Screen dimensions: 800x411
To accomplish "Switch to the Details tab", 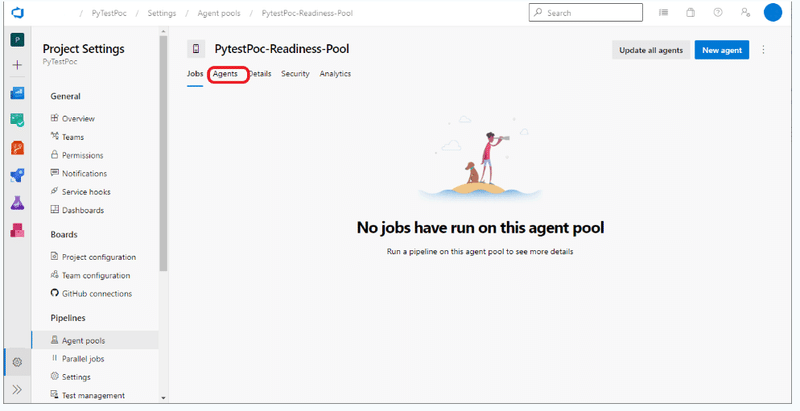I will pos(260,73).
